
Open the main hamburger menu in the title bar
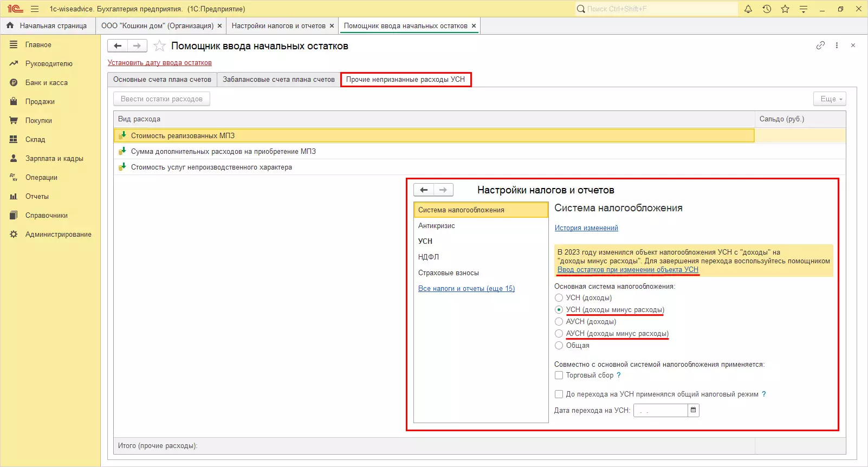[35, 9]
